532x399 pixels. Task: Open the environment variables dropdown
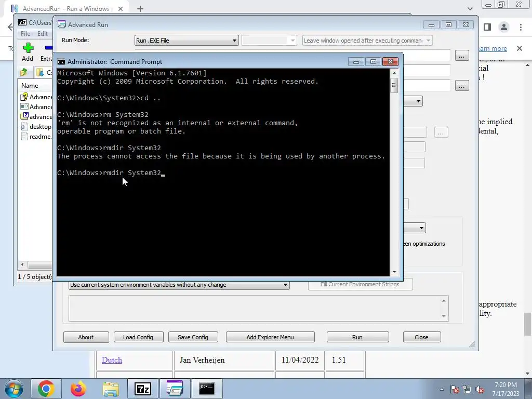[179, 285]
